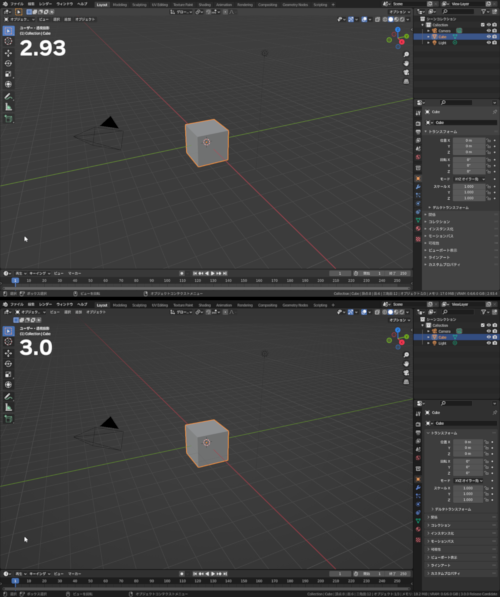This screenshot has width=500, height=597.
Task: Open Modifier properties wrench tab in 3.0 panel
Action: coord(418,487)
